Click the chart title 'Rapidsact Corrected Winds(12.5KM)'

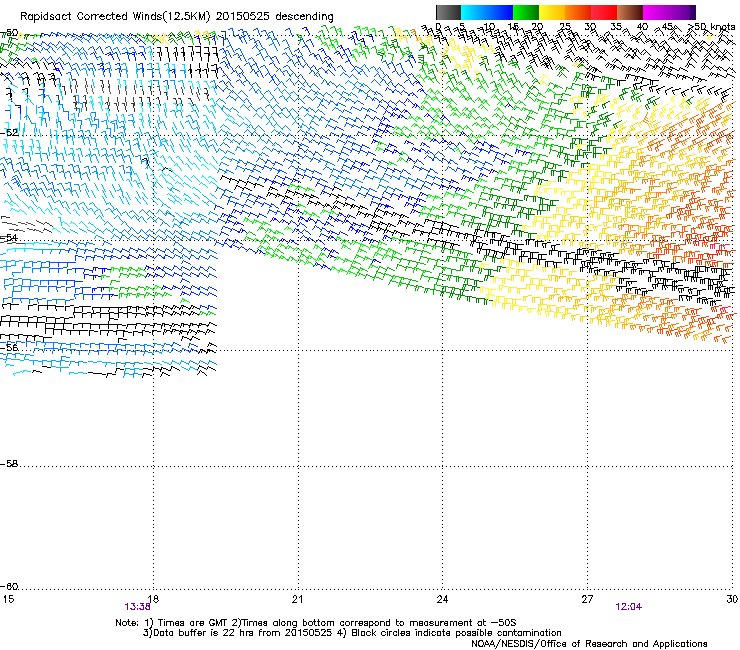115,17
